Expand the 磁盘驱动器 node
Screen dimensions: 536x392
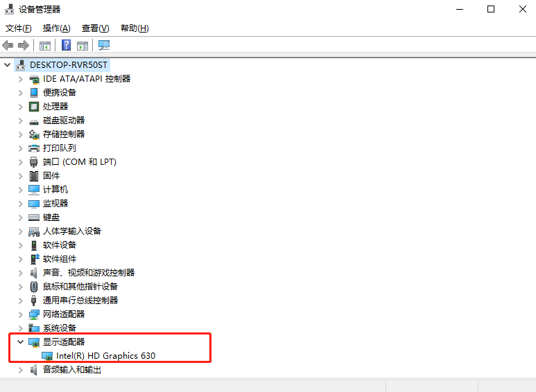point(21,121)
